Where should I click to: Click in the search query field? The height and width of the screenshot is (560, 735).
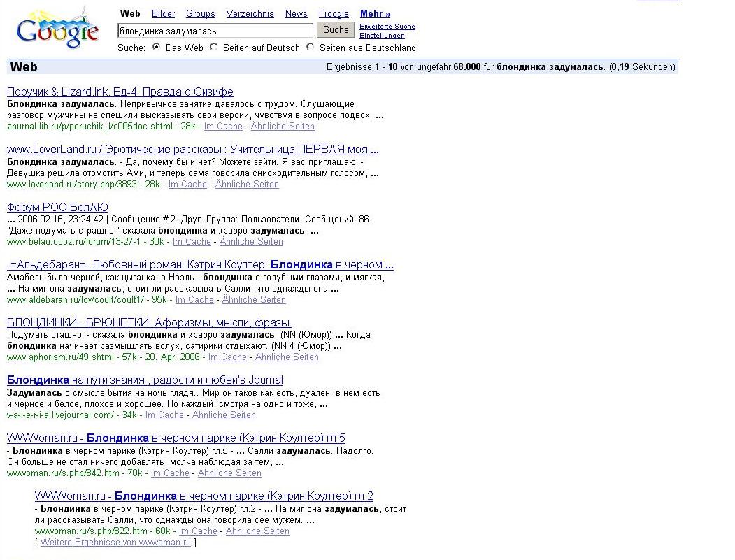pos(215,31)
